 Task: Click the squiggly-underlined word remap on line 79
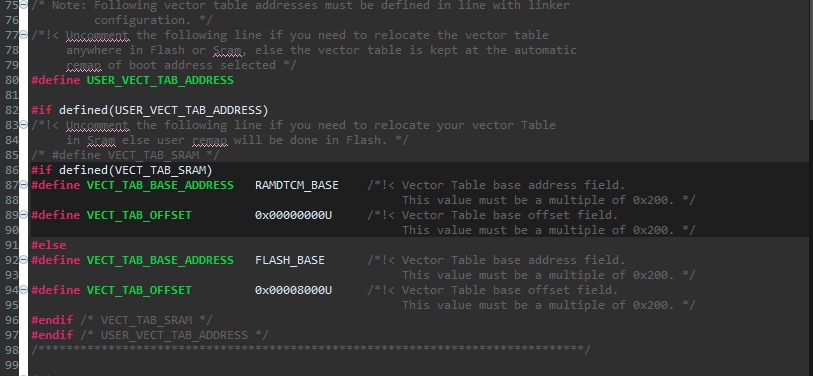[x=83, y=65]
